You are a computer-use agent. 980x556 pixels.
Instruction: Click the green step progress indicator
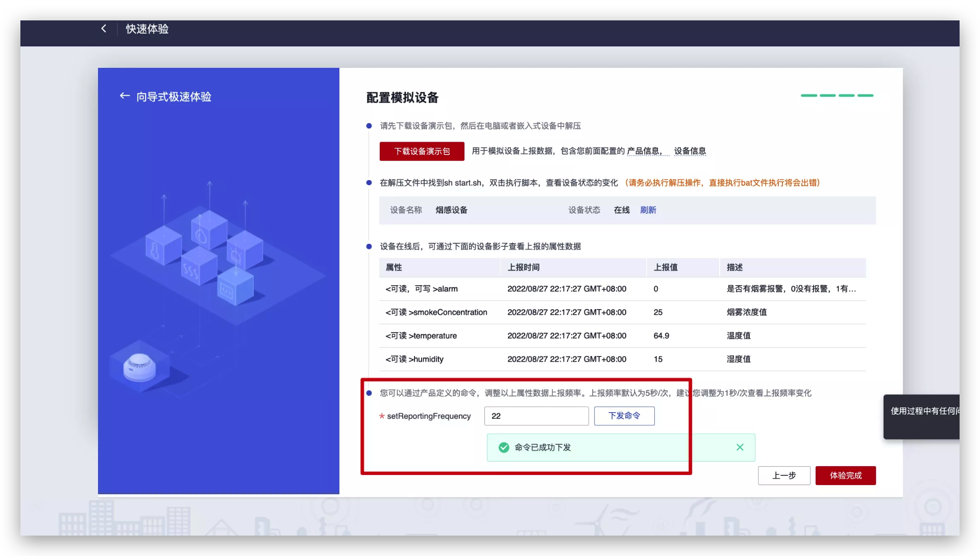837,95
